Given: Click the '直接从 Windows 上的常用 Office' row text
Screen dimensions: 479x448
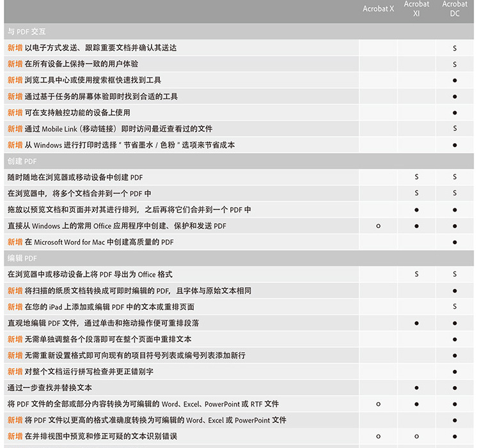Looking at the screenshot, I should point(117,226).
